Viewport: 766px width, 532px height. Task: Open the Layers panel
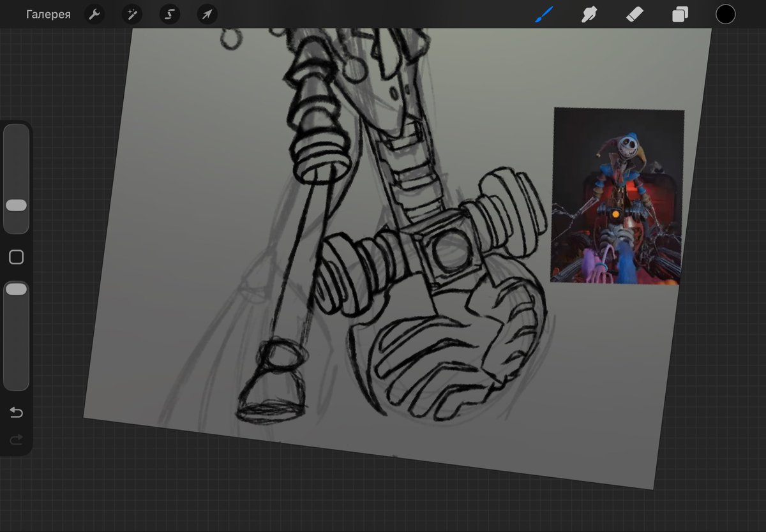pos(680,14)
